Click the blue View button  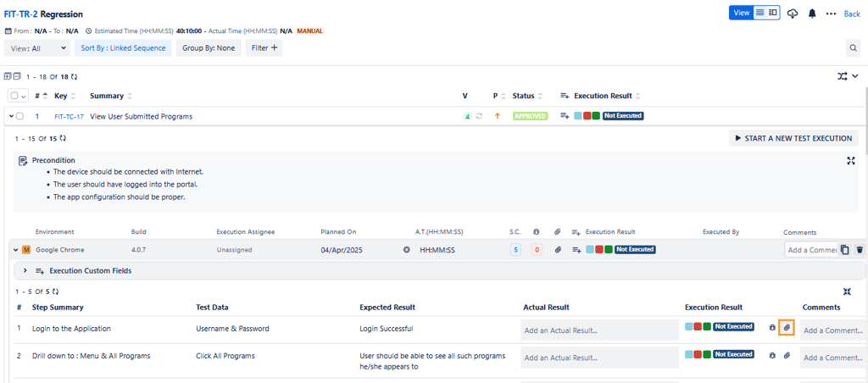(741, 13)
